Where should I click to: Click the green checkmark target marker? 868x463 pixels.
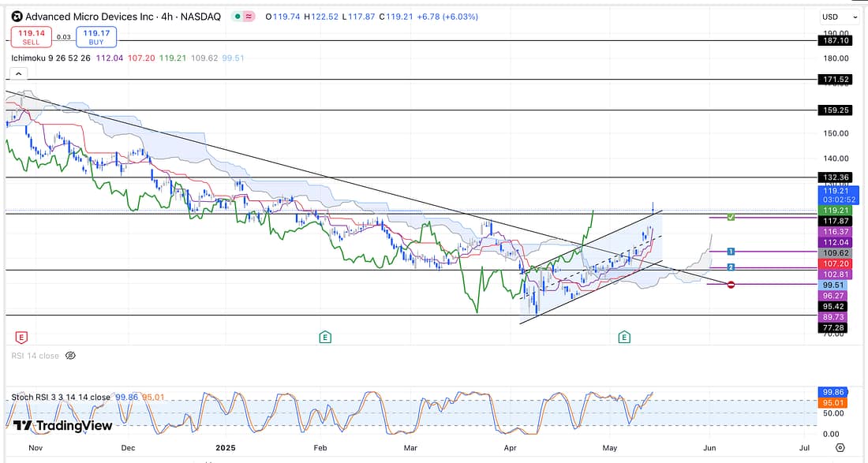[731, 217]
